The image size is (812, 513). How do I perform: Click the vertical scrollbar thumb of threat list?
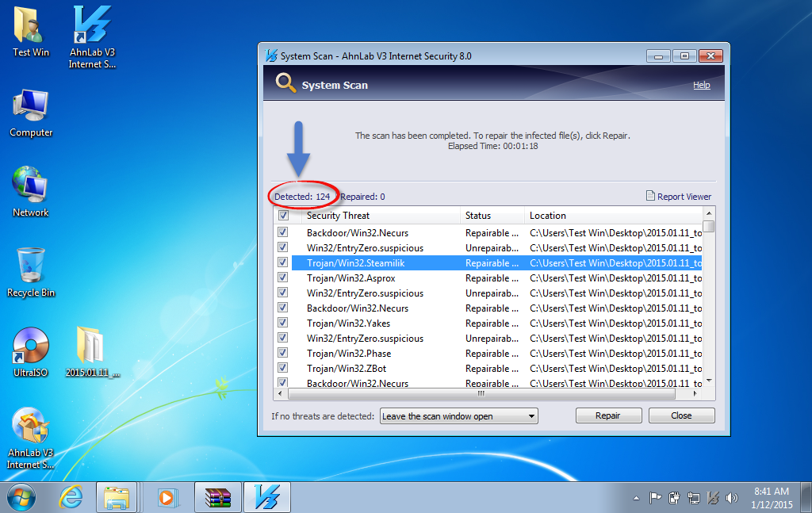coord(709,226)
